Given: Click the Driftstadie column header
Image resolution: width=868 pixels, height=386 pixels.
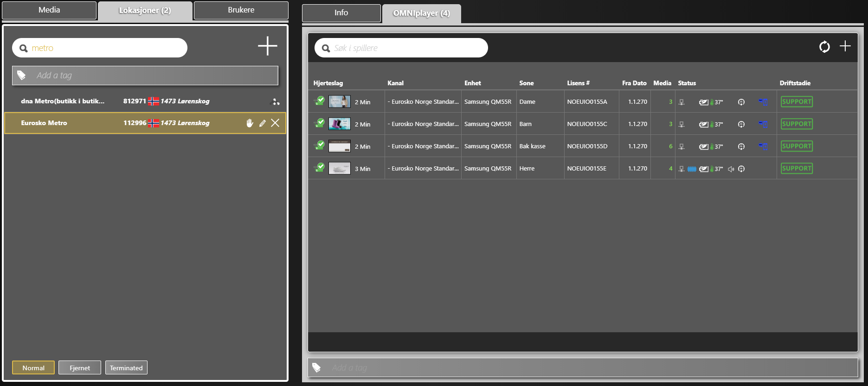Looking at the screenshot, I should tap(795, 83).
